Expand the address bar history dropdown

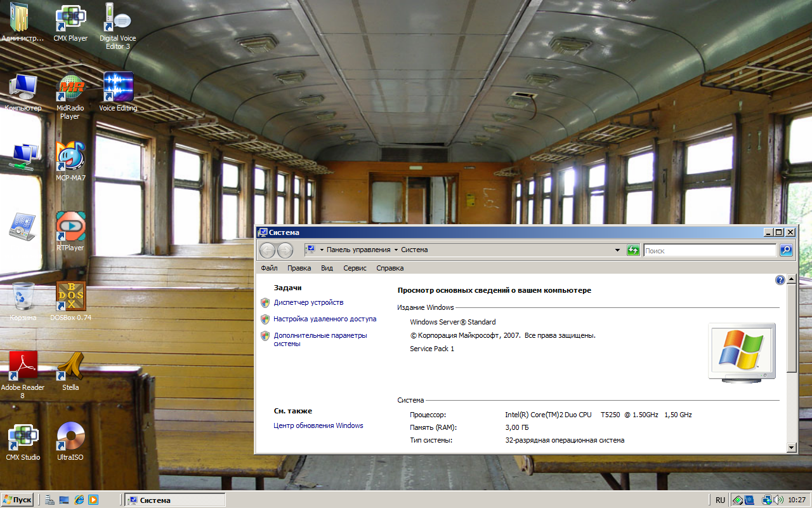pyautogui.click(x=617, y=250)
